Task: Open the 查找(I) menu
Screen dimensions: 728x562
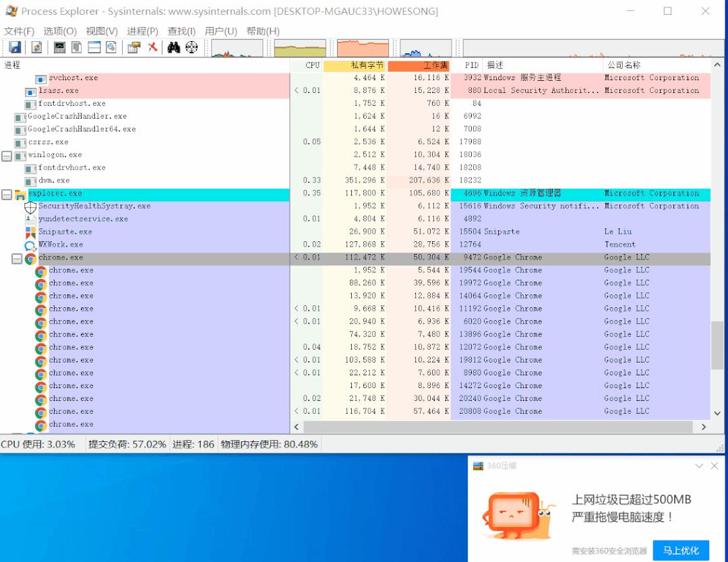Action: click(180, 30)
